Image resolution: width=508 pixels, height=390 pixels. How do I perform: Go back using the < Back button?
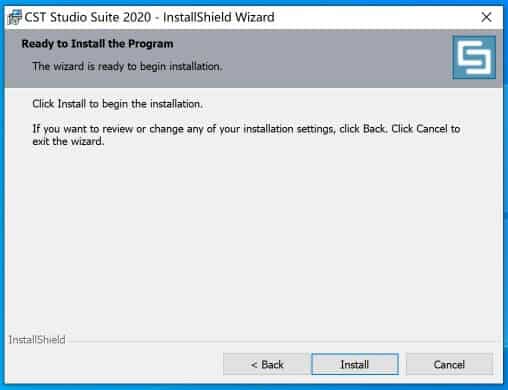point(267,364)
